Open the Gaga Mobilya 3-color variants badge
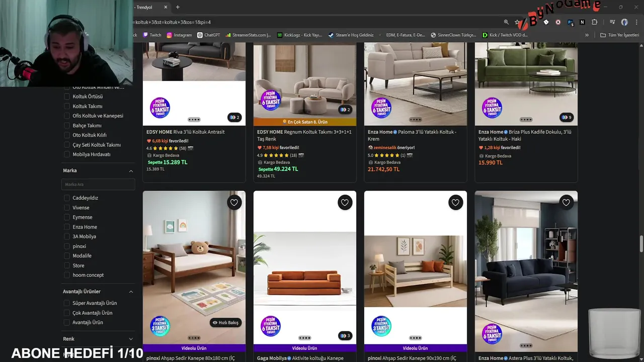644x362 pixels. (x=345, y=336)
